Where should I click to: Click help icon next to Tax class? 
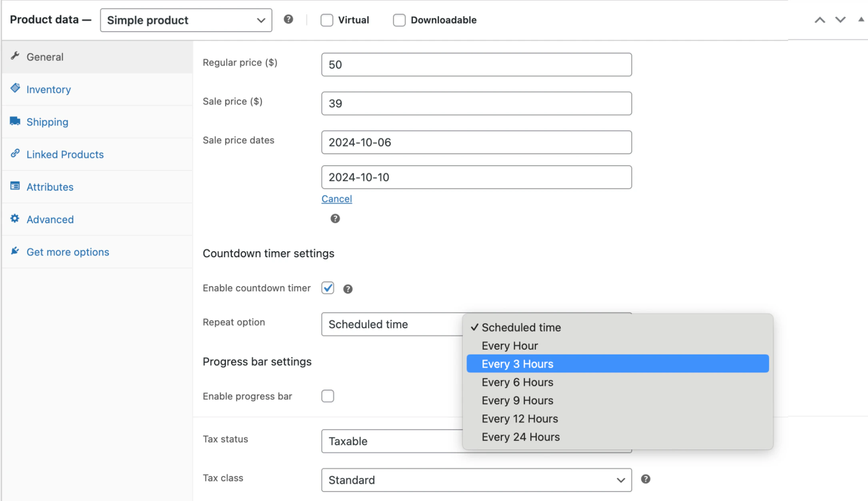[x=646, y=479]
